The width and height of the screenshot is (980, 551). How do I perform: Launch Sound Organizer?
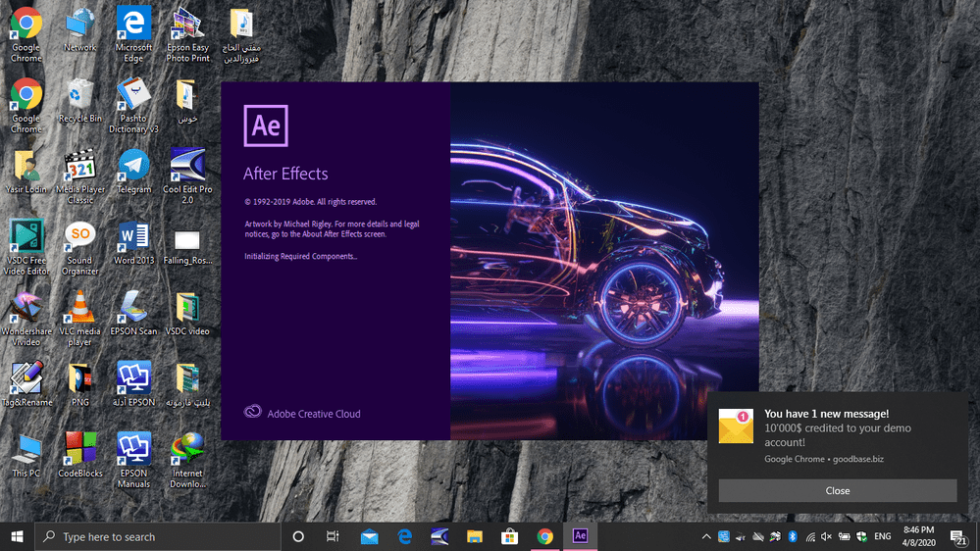click(80, 248)
